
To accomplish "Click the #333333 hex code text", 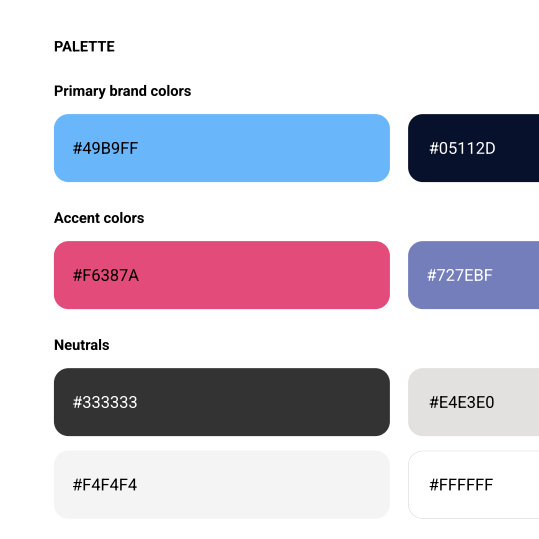I will (105, 402).
